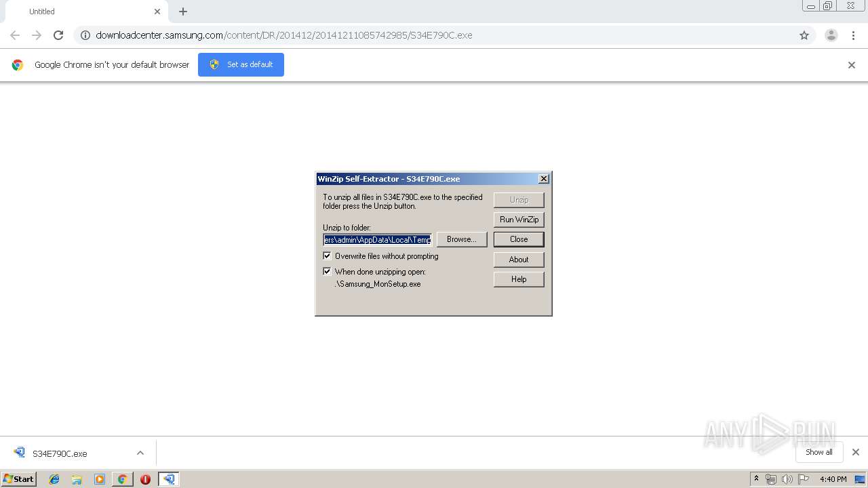868x488 pixels.
Task: Dismiss the default browser infobar
Action: 852,65
